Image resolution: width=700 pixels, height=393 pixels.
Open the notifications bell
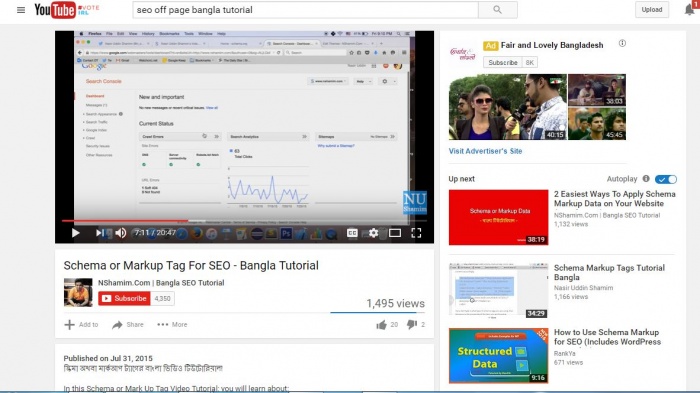click(690, 10)
